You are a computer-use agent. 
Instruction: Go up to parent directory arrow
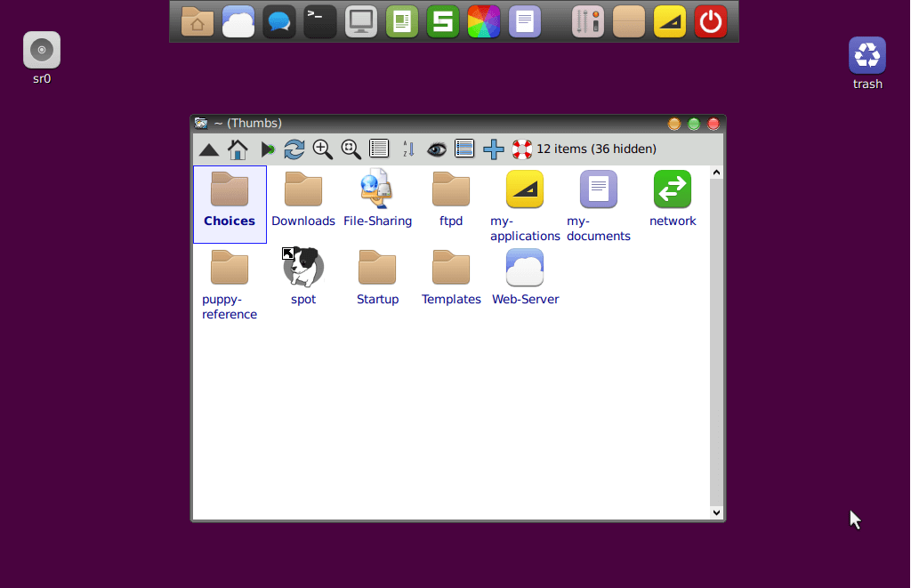tap(208, 150)
